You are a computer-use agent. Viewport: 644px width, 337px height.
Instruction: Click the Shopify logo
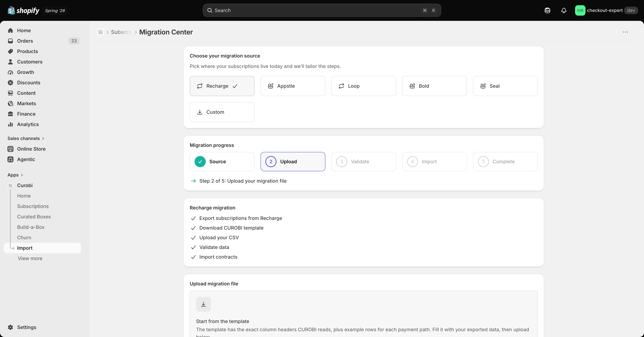(x=23, y=10)
